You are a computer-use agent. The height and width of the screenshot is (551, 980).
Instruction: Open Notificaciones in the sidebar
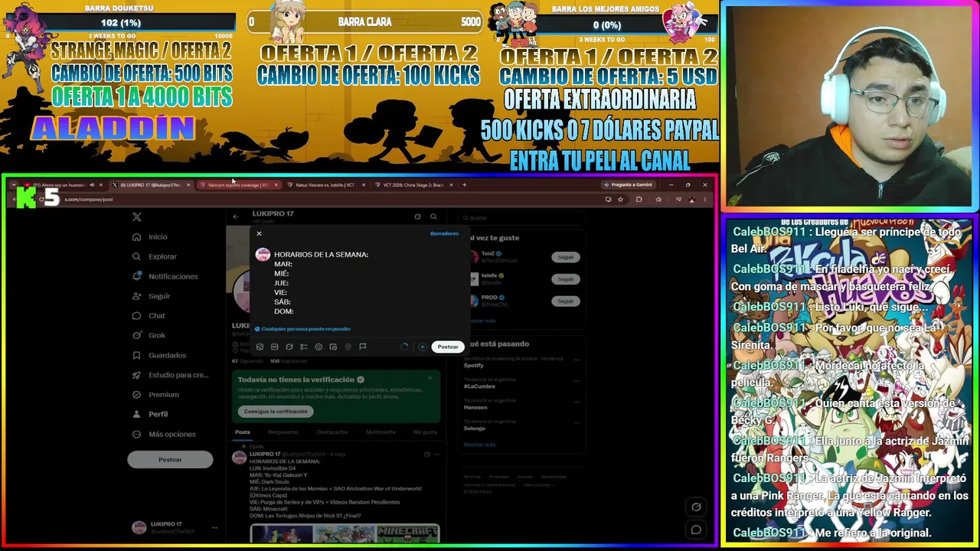(165, 276)
